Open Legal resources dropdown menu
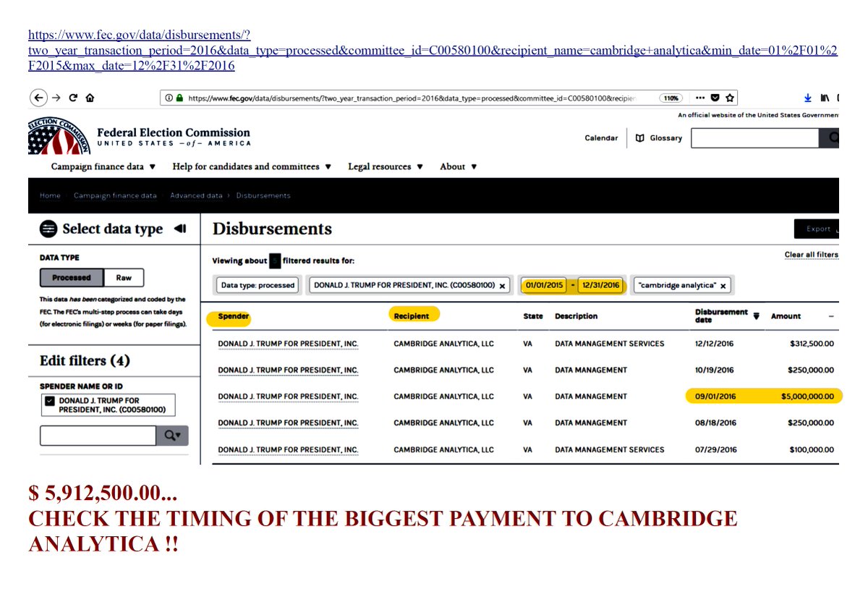Viewport: 868px width, 610px height. coord(386,166)
